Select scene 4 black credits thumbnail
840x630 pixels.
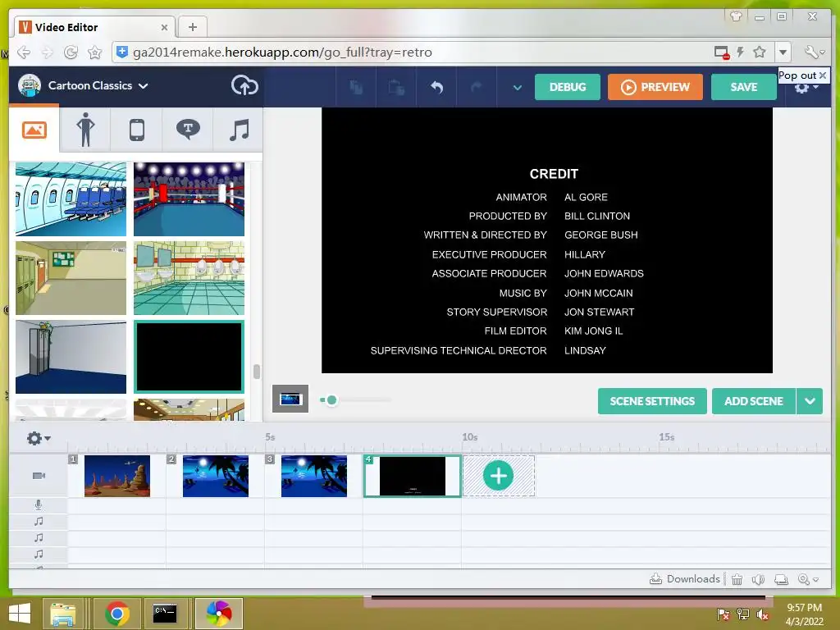click(x=413, y=476)
